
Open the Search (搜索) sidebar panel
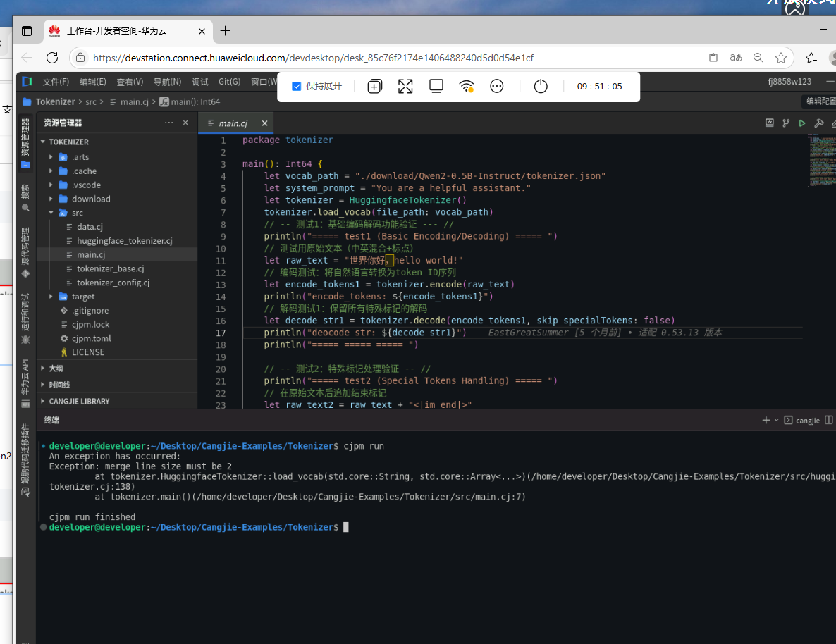click(26, 199)
